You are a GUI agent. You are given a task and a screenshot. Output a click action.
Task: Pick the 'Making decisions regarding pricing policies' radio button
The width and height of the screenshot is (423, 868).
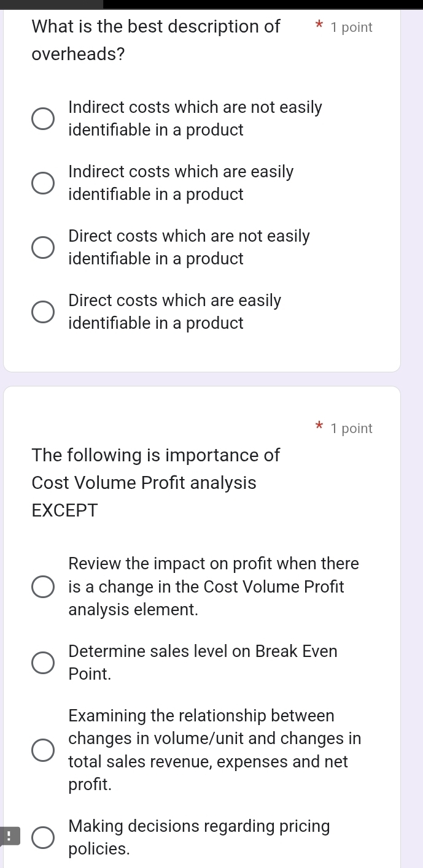[x=42, y=838]
